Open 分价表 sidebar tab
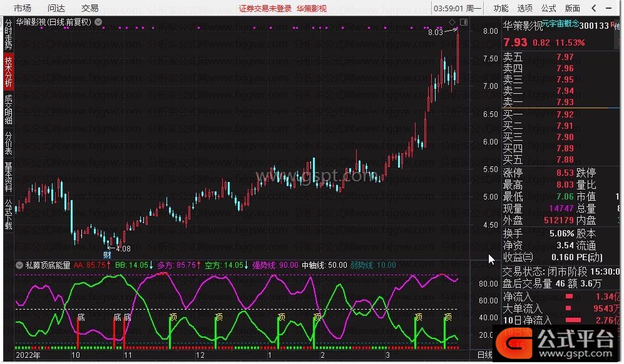 pyautogui.click(x=8, y=144)
